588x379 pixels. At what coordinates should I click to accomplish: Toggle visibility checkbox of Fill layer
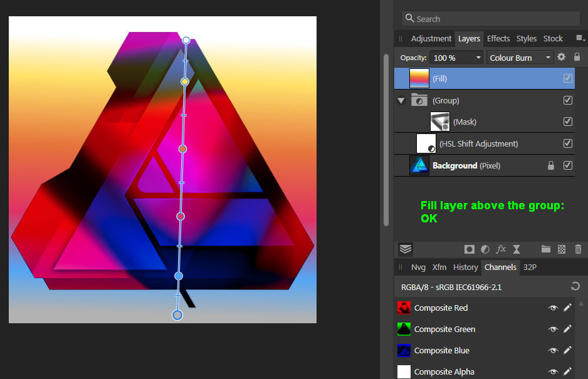568,78
